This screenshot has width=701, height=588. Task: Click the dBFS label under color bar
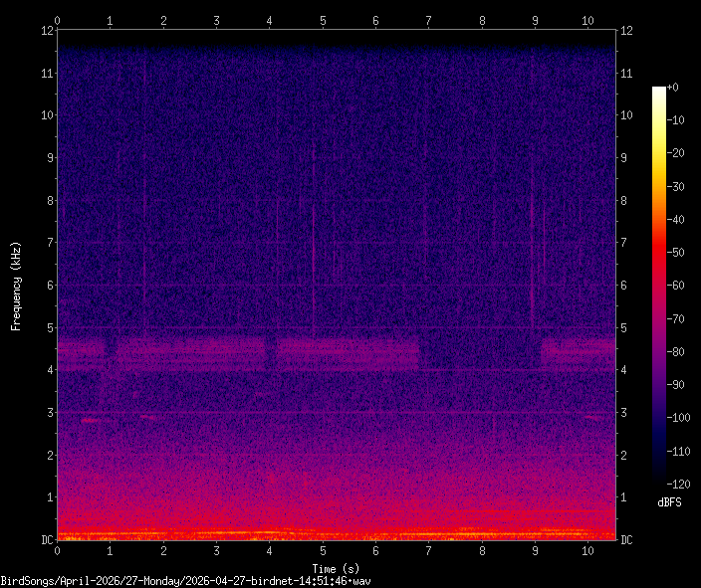pos(669,502)
